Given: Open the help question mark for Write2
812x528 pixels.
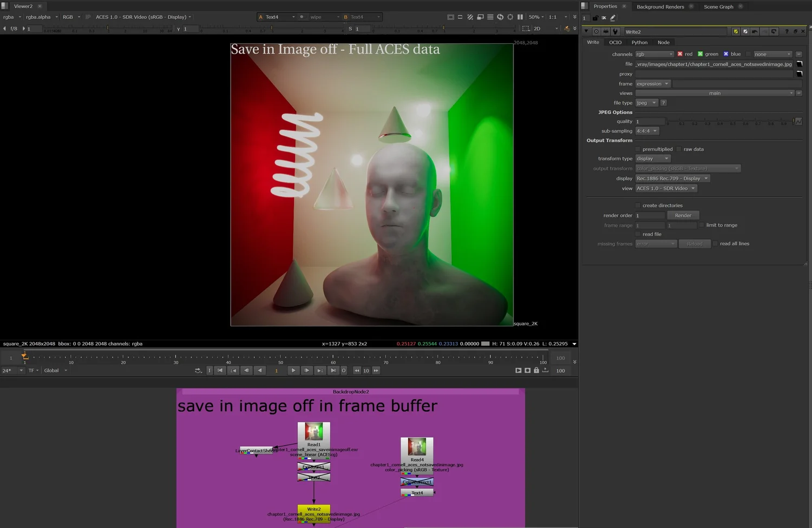Looking at the screenshot, I should [x=787, y=31].
